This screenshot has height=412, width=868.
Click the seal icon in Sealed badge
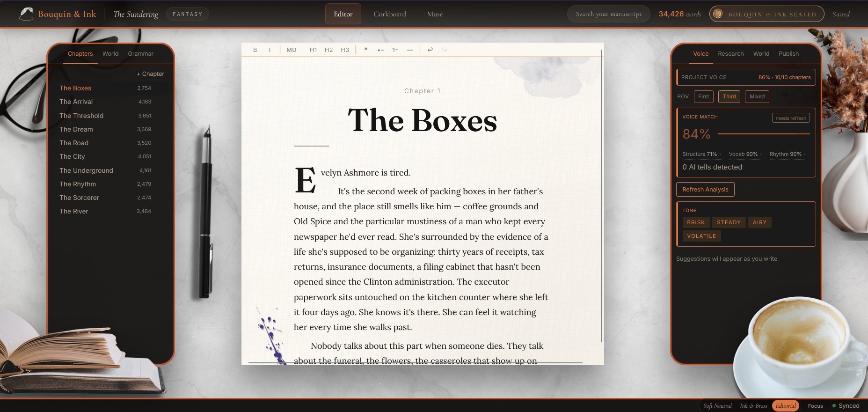pyautogui.click(x=718, y=14)
